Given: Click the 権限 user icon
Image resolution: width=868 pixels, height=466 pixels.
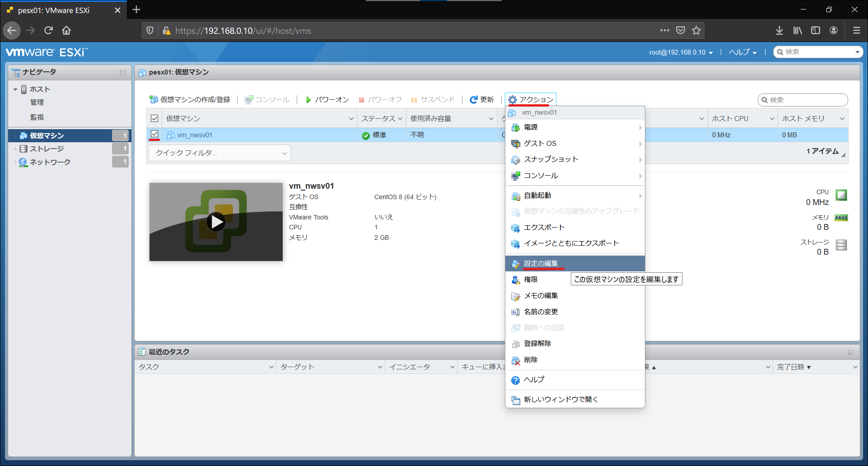Looking at the screenshot, I should pos(515,280).
